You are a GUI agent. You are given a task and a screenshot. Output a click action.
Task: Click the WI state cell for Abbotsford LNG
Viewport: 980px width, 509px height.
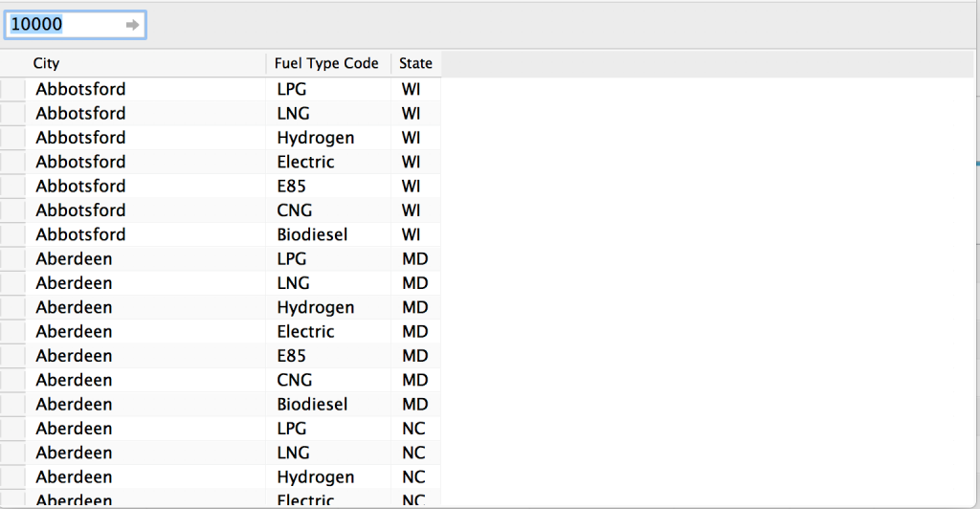[416, 114]
